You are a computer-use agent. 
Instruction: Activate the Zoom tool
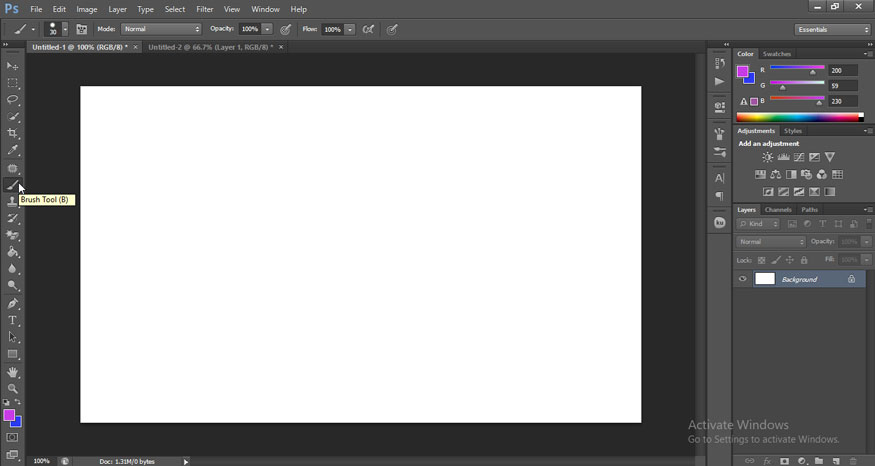13,388
